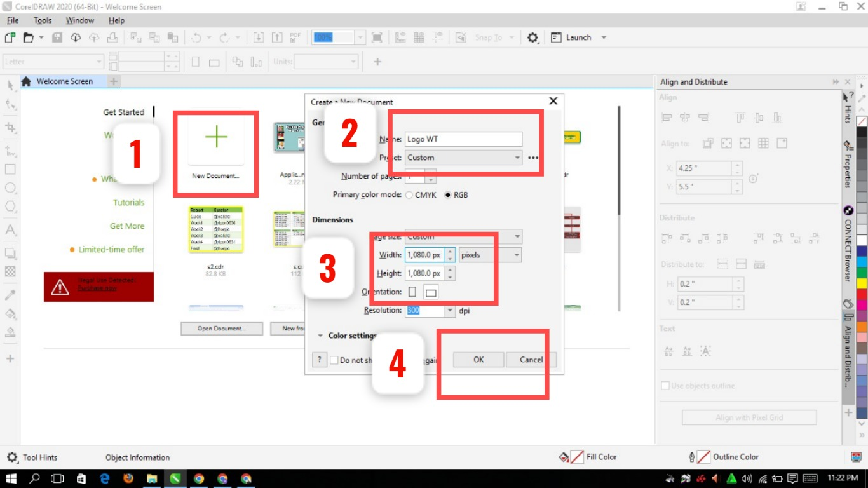Viewport: 868px width, 488px height.
Task: Click the New document toolbar icon
Action: pos(10,37)
